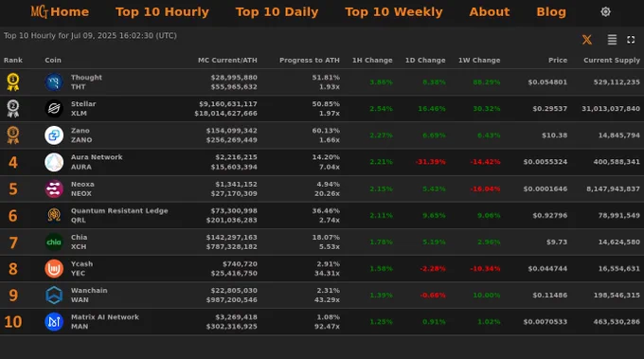This screenshot has width=644, height=359.
Task: Open the Wanchain WAN coin name
Action: point(89,295)
